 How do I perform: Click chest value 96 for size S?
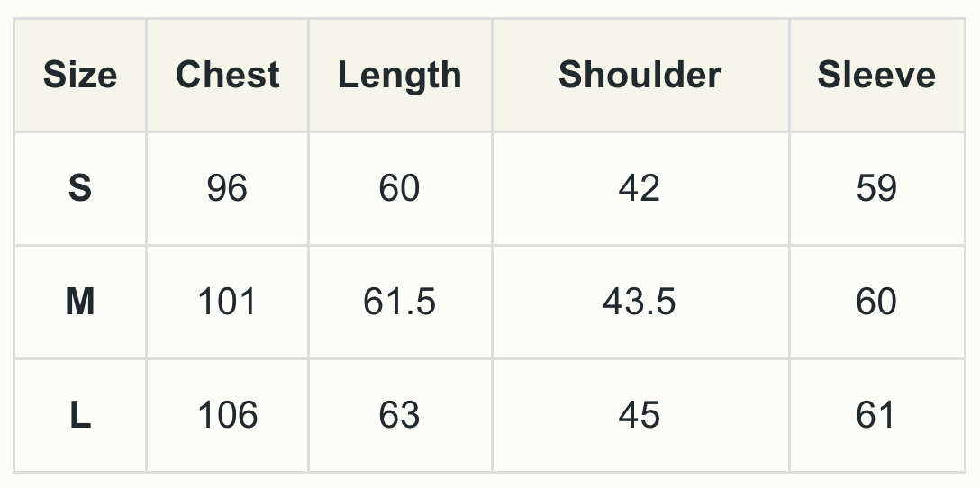click(227, 188)
